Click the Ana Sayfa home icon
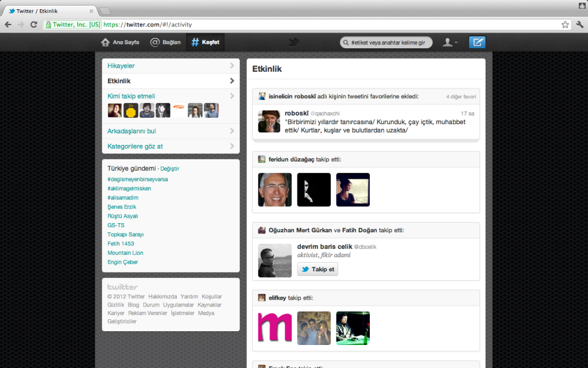 tap(104, 41)
